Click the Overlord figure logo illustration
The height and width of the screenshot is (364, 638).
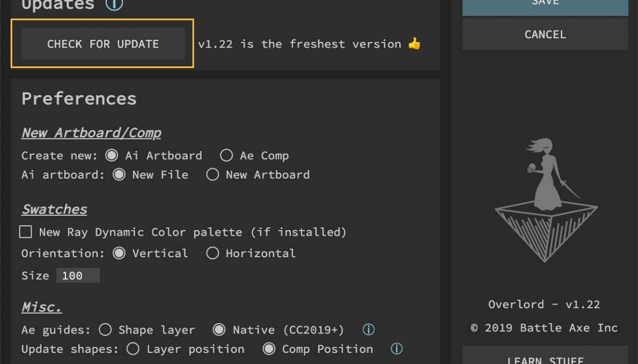point(546,200)
